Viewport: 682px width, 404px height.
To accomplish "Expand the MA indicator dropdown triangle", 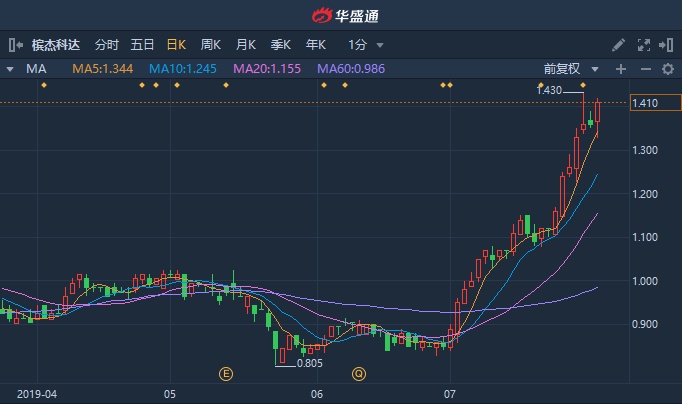I will pos(10,69).
